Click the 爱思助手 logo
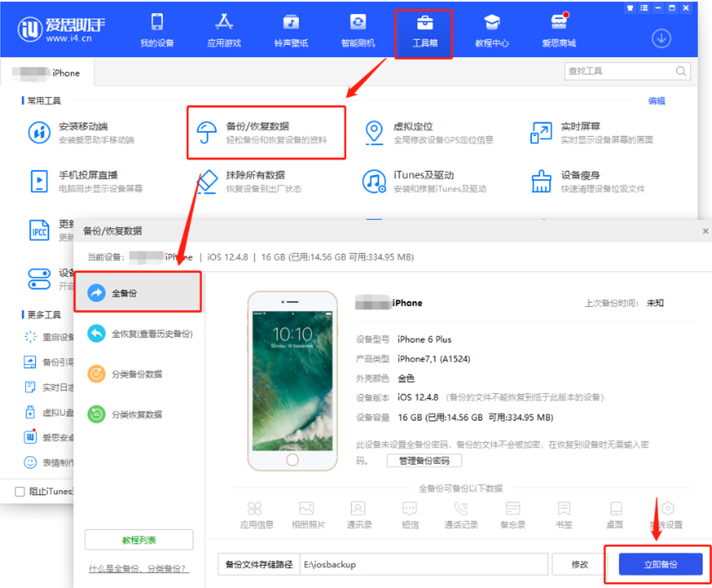Image resolution: width=712 pixels, height=588 pixels. pos(61,30)
